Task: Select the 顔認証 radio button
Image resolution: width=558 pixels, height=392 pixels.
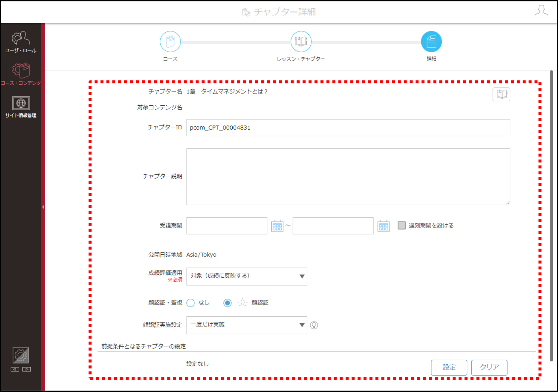Action: (227, 303)
